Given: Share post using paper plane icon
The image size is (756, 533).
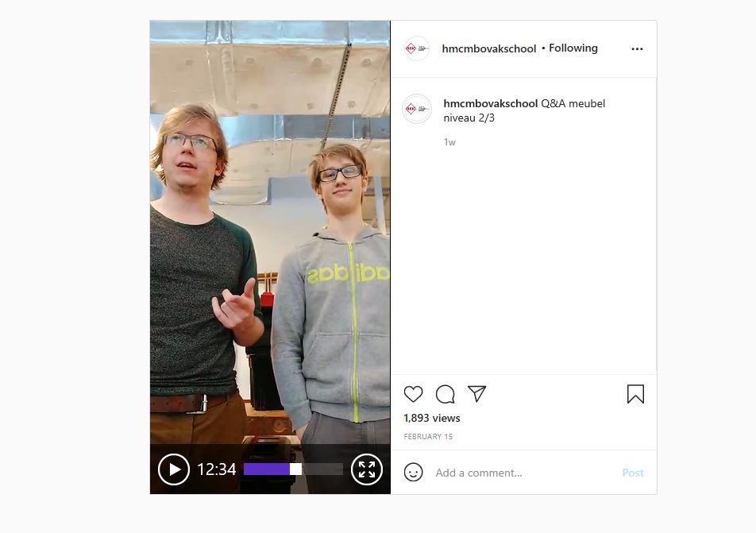Looking at the screenshot, I should tap(476, 394).
